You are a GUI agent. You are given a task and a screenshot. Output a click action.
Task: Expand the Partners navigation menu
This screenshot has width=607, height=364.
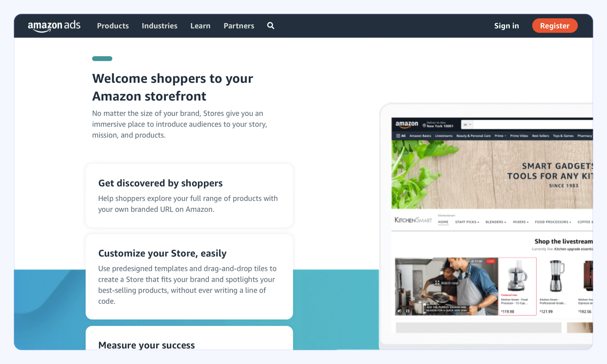(x=239, y=25)
